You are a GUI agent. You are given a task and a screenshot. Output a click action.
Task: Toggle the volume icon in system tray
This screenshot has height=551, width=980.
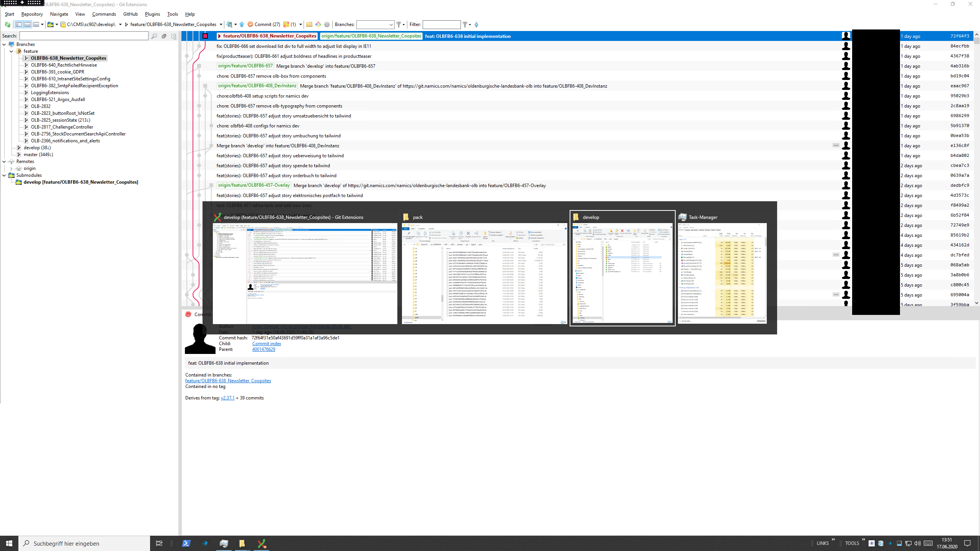(917, 544)
